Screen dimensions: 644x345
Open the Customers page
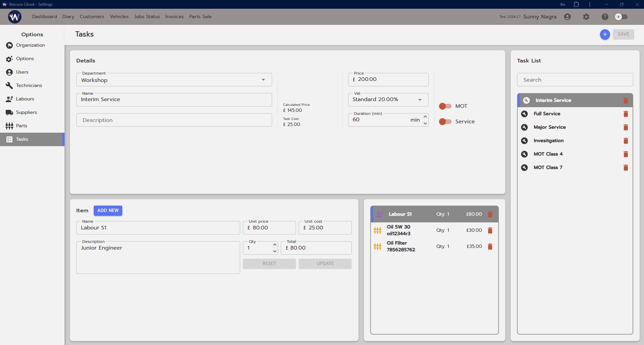click(x=92, y=16)
